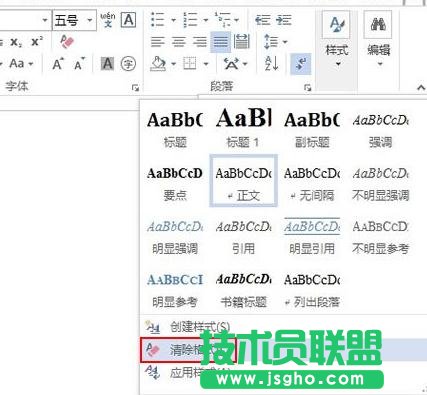Image resolution: width=427 pixels, height=395 pixels.
Task: Apply enclosed character (字 in circle)
Action: (128, 64)
